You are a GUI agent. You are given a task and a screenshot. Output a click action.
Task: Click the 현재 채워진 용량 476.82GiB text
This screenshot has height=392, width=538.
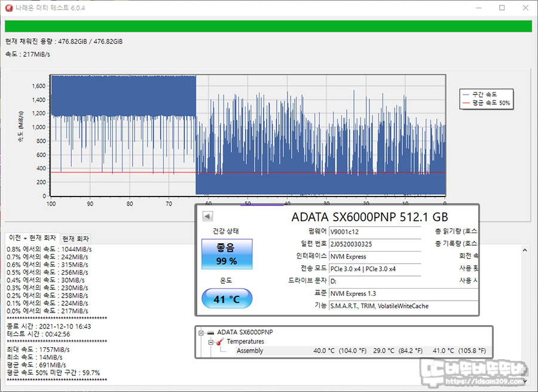point(64,41)
